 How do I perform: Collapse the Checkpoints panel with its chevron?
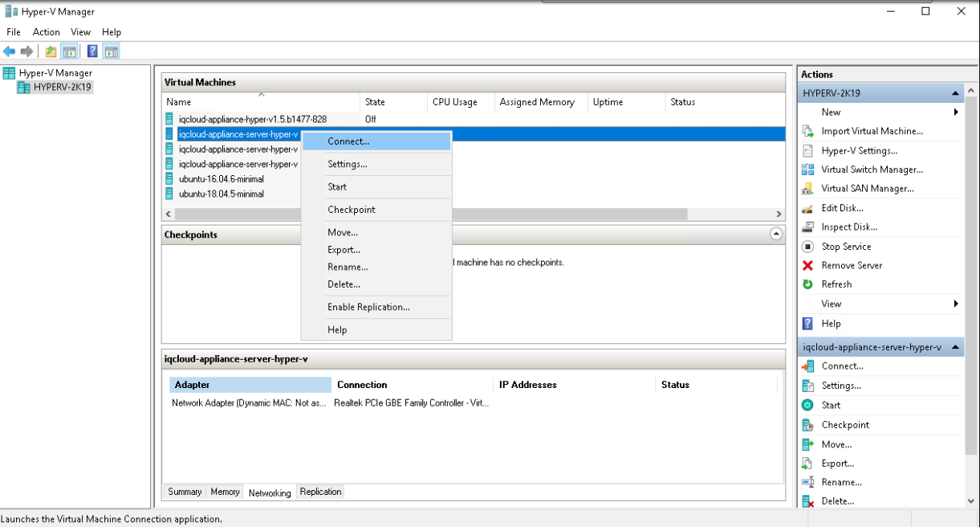[x=776, y=235]
